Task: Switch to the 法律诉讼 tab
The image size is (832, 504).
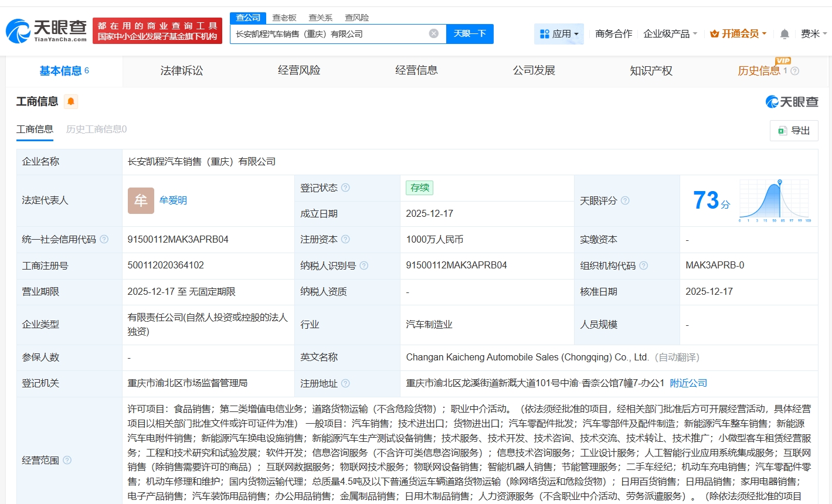Action: click(182, 71)
